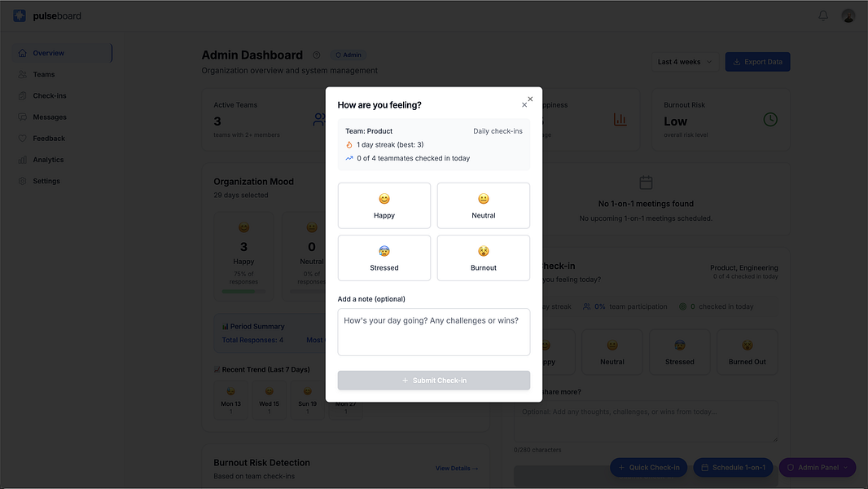
Task: Open the Teams sidebar item
Action: point(44,74)
